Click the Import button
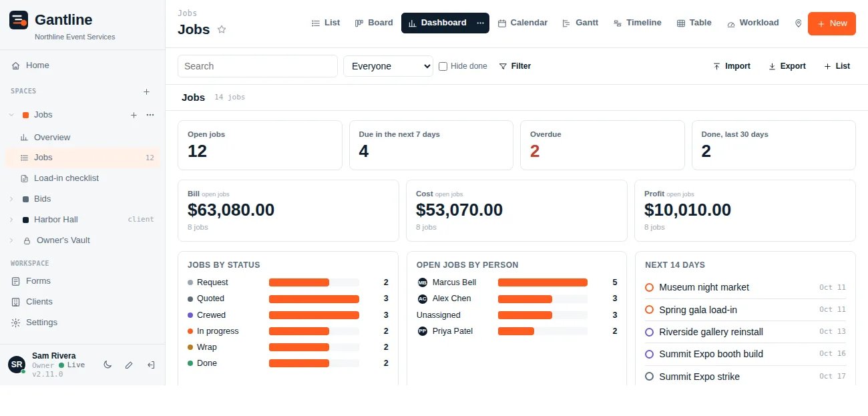 (x=732, y=66)
